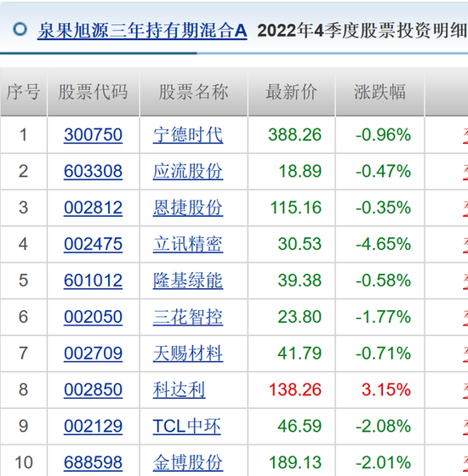Image resolution: width=468 pixels, height=476 pixels.
Task: Open the 科达利 stock link
Action: (x=179, y=390)
